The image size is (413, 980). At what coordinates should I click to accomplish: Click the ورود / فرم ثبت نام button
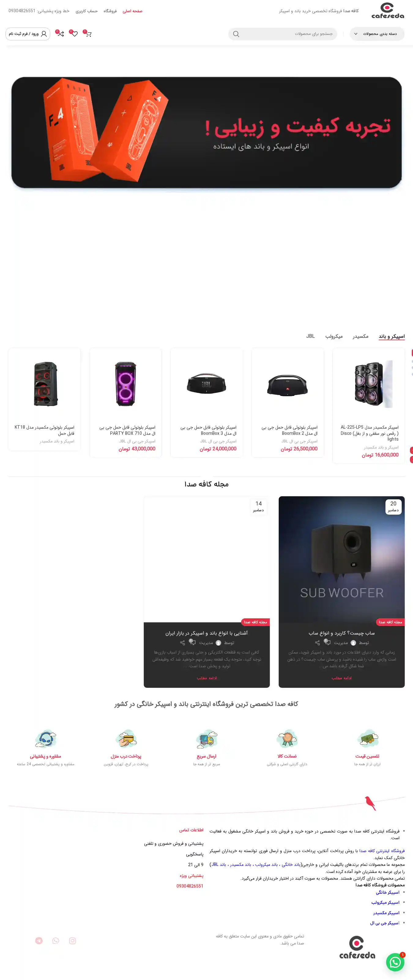[x=28, y=34]
